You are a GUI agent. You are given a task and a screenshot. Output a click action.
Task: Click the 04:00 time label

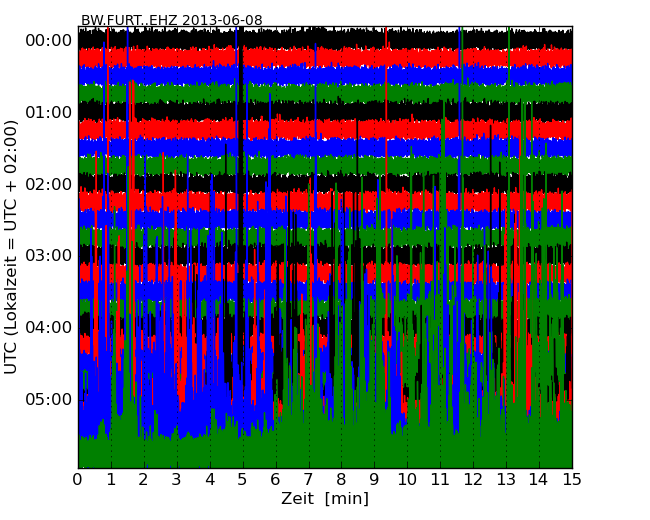coord(49,328)
